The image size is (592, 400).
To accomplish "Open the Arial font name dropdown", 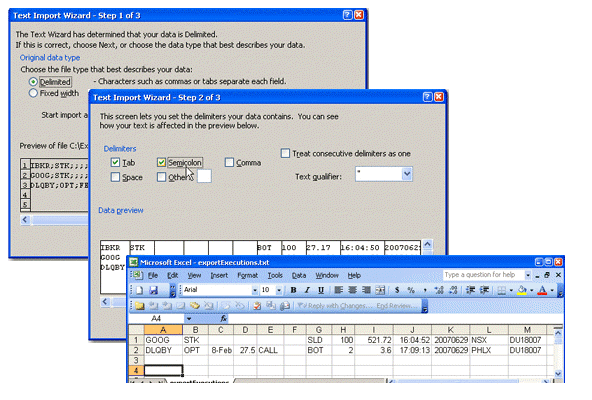I will click(255, 290).
